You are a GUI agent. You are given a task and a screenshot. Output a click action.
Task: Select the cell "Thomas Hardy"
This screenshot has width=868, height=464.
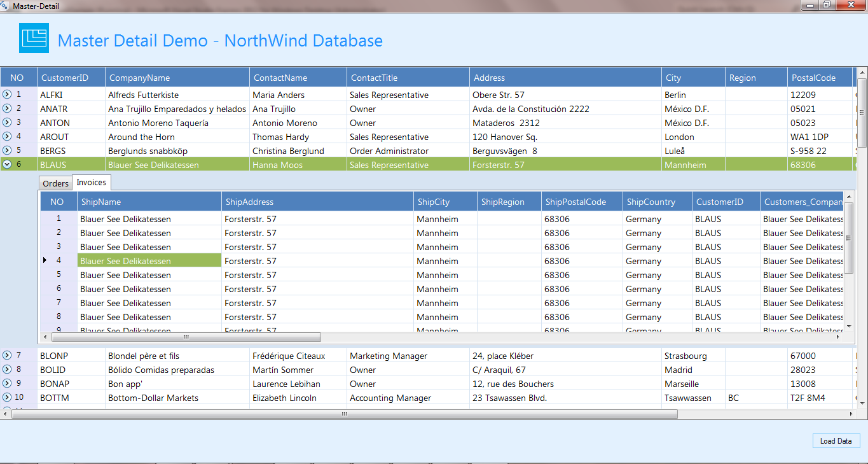[298, 137]
